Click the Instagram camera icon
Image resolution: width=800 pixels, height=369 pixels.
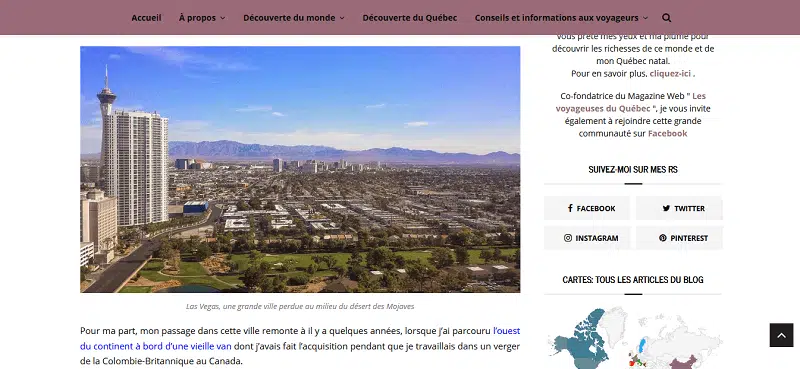pos(568,238)
